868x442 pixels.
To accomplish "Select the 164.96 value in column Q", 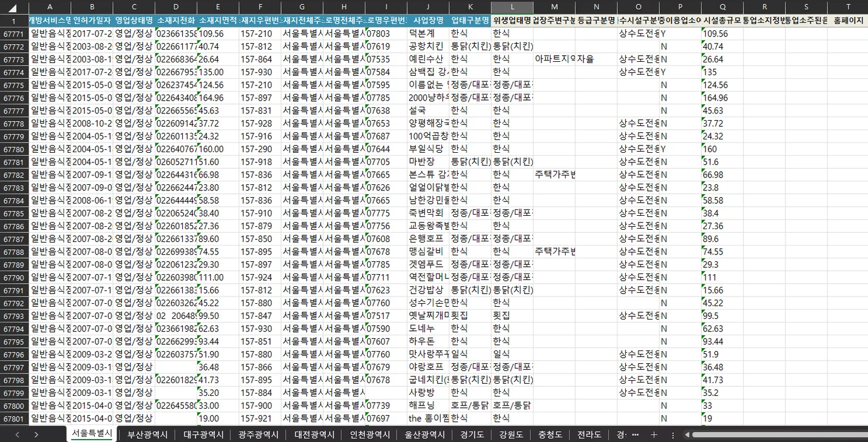I will click(722, 98).
